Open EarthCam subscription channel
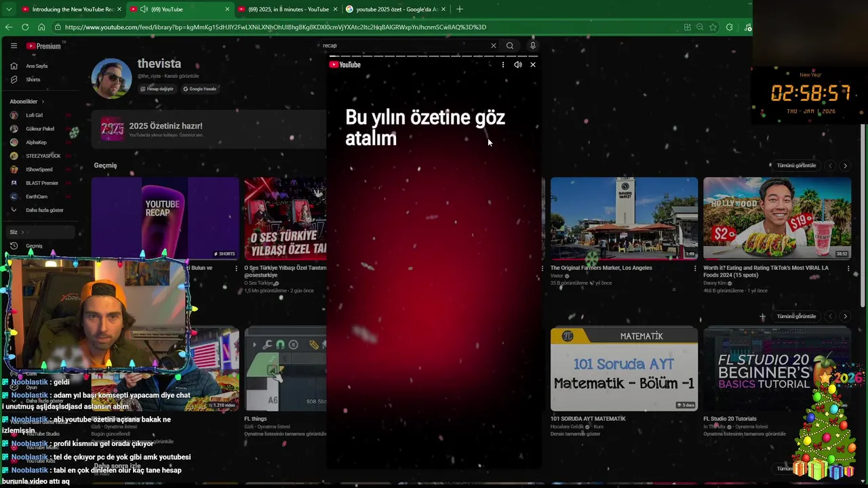Viewport: 868px width, 488px height. pos(36,197)
